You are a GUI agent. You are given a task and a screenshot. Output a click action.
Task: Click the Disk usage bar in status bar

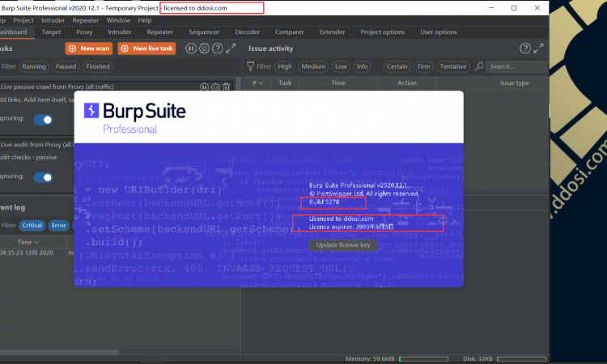coord(521,359)
